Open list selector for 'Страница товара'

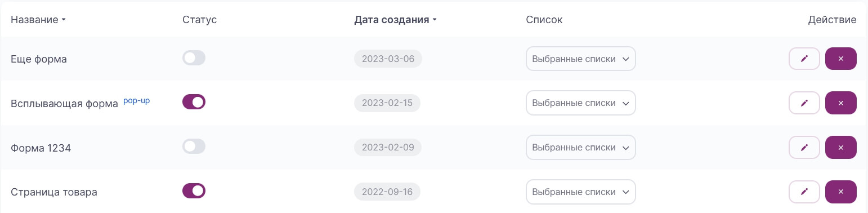point(581,192)
